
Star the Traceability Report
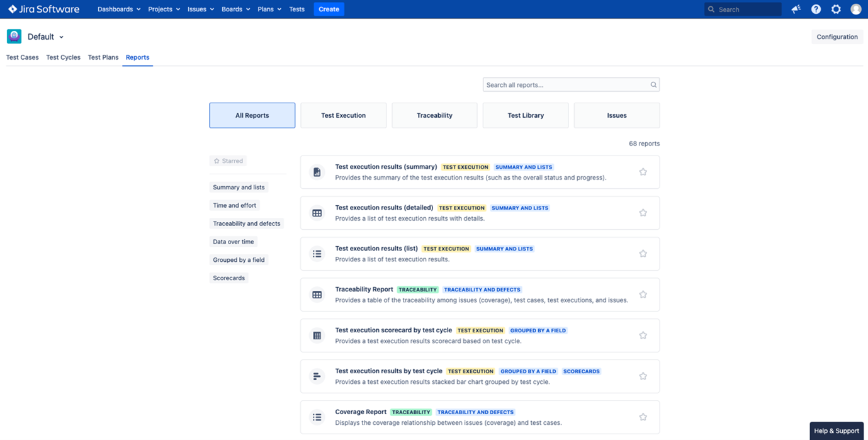643,294
